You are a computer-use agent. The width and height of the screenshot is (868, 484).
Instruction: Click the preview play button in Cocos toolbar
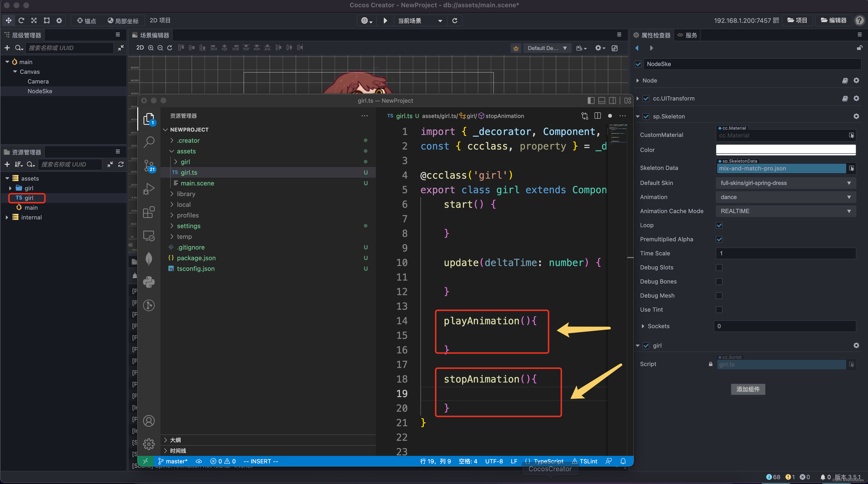click(x=385, y=21)
